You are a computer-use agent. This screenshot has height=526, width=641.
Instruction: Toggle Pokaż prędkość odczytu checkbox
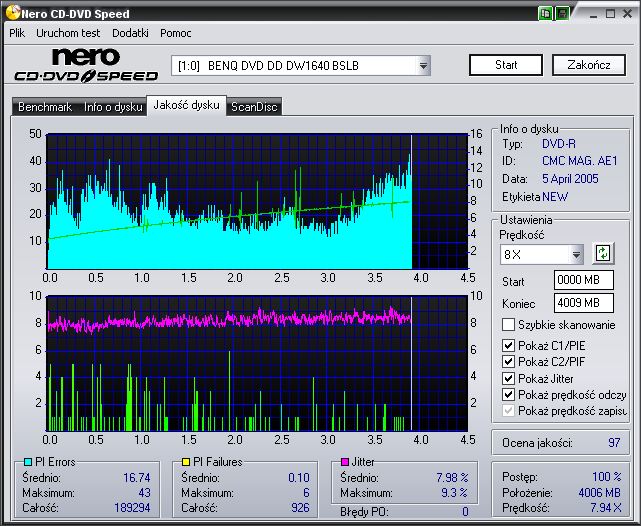pyautogui.click(x=508, y=394)
